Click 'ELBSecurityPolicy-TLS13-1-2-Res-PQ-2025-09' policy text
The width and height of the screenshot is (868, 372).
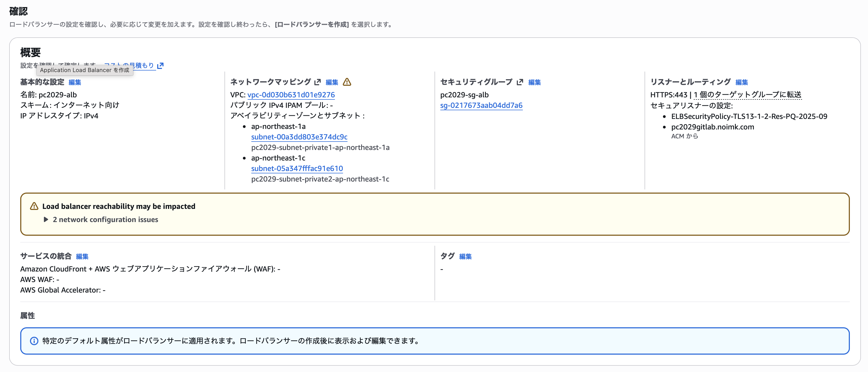point(749,116)
